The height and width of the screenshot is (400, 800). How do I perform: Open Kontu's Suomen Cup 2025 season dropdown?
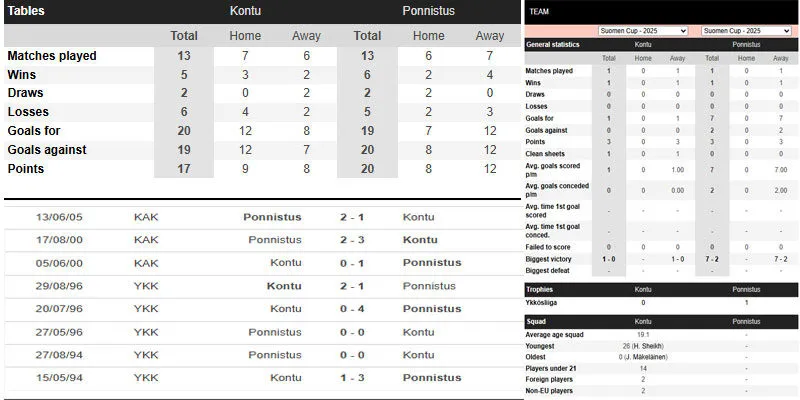click(642, 31)
